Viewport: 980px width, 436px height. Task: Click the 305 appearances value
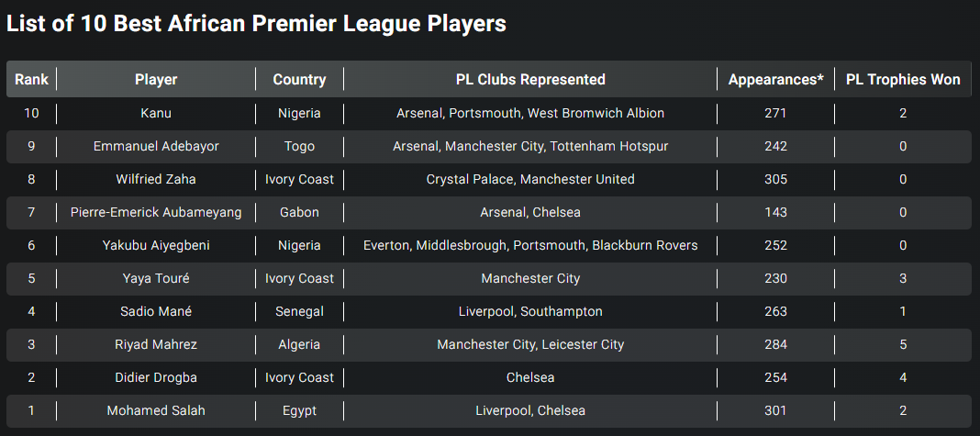(775, 180)
